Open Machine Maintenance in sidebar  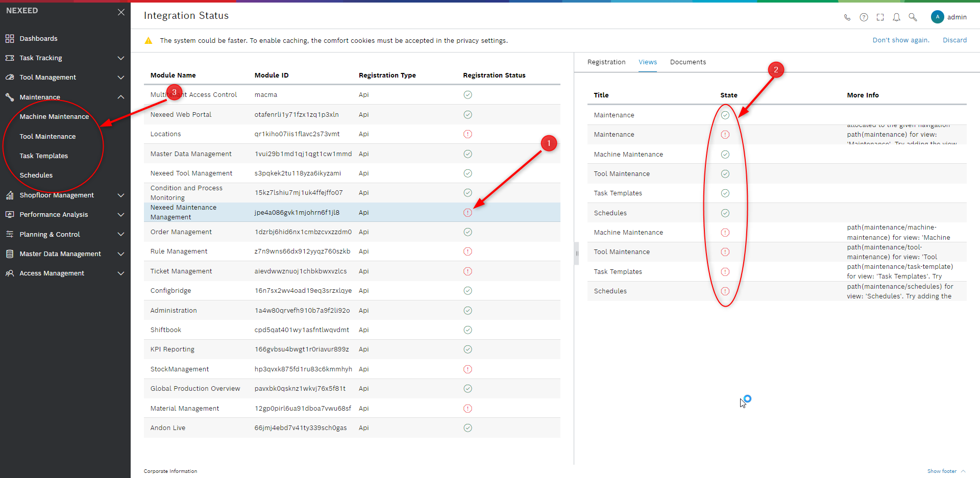point(54,117)
